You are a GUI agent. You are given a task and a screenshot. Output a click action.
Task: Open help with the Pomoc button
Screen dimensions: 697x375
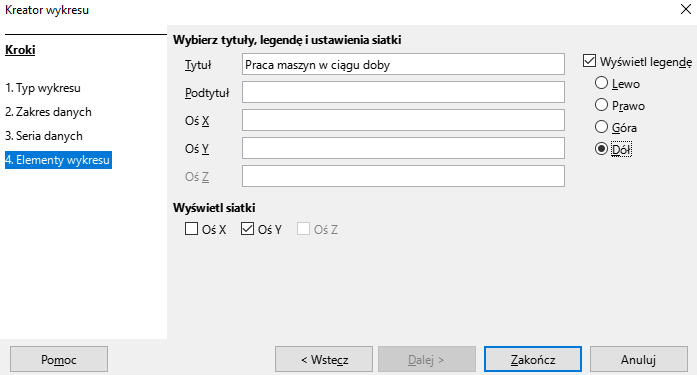tap(59, 359)
